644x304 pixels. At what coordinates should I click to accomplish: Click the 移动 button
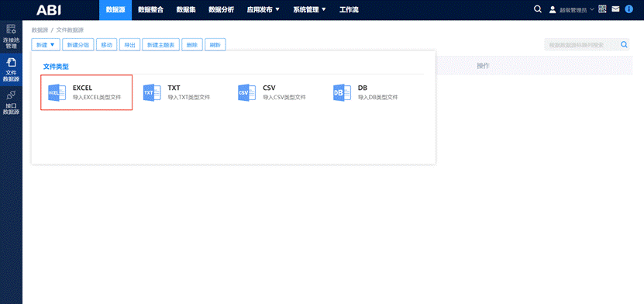pos(107,45)
